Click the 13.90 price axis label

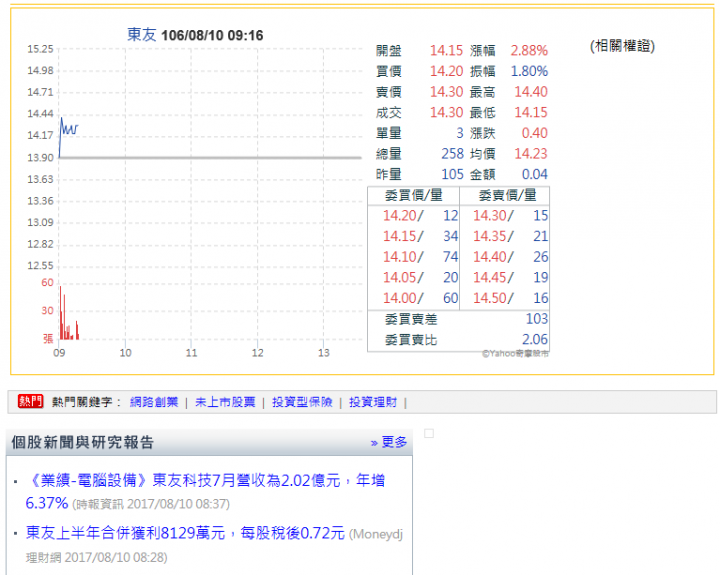click(x=40, y=158)
